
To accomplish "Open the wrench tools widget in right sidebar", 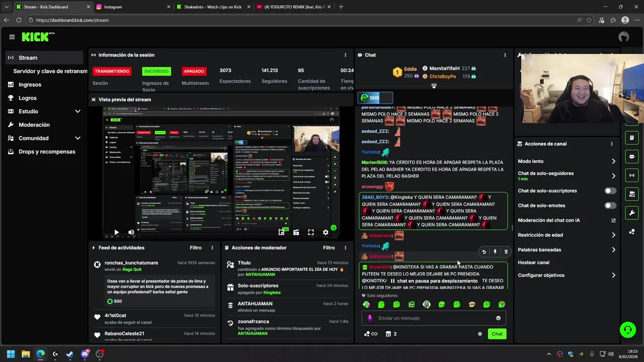I will tap(632, 212).
